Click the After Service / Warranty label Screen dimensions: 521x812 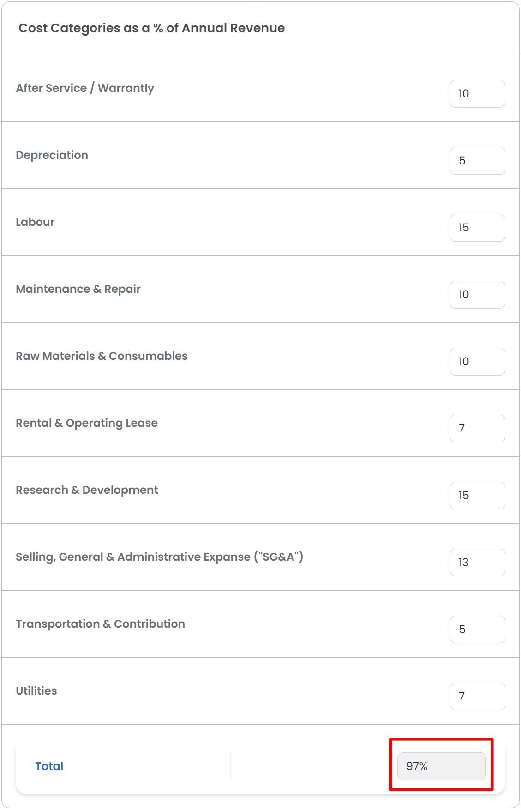pos(85,88)
